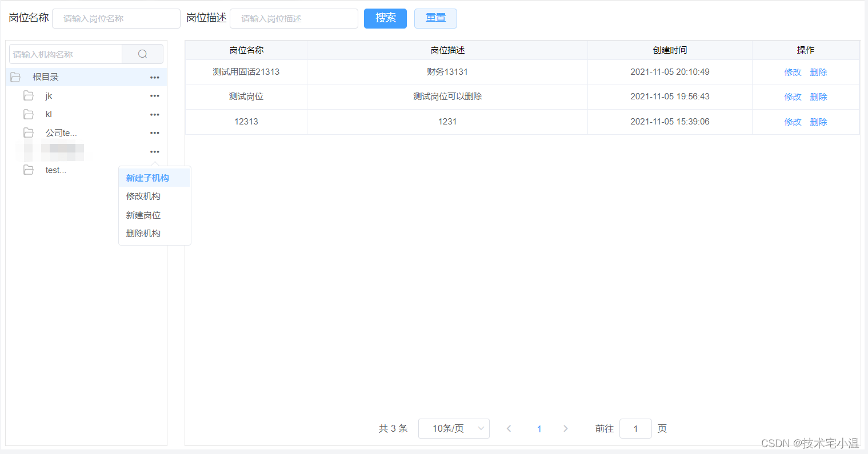The width and height of the screenshot is (868, 454).
Task: Click the cell 财务13131
Action: pos(447,72)
